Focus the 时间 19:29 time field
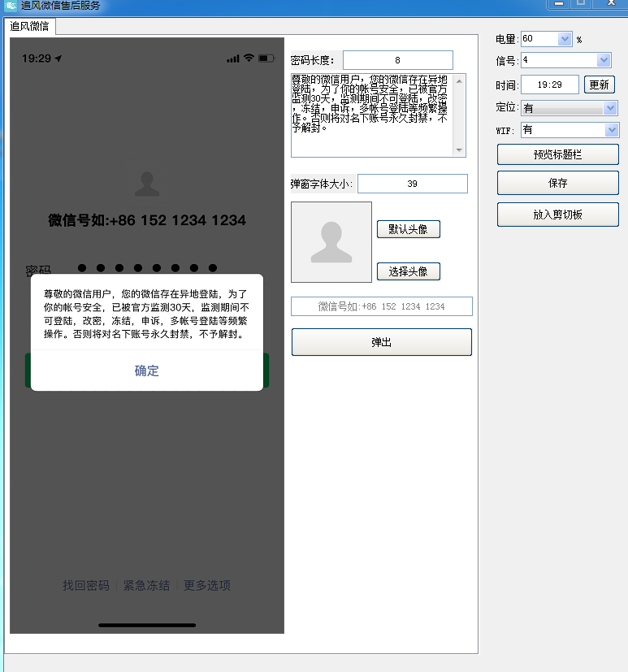Viewport: 628px width, 672px height. (550, 85)
